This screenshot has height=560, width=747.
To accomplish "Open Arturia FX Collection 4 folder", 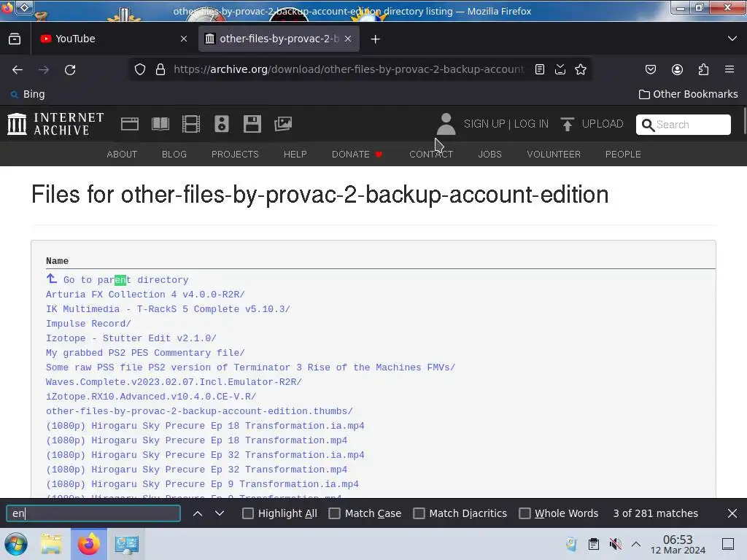I will [145, 295].
